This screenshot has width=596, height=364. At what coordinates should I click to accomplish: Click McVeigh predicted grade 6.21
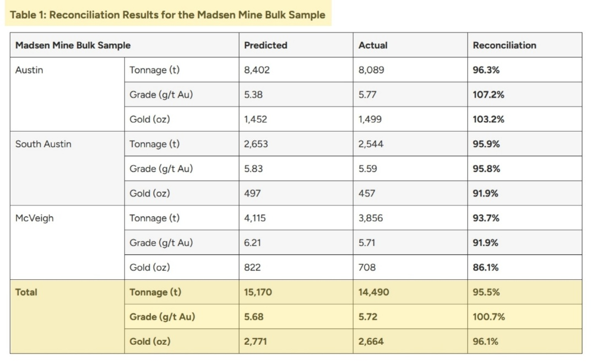[x=252, y=243]
